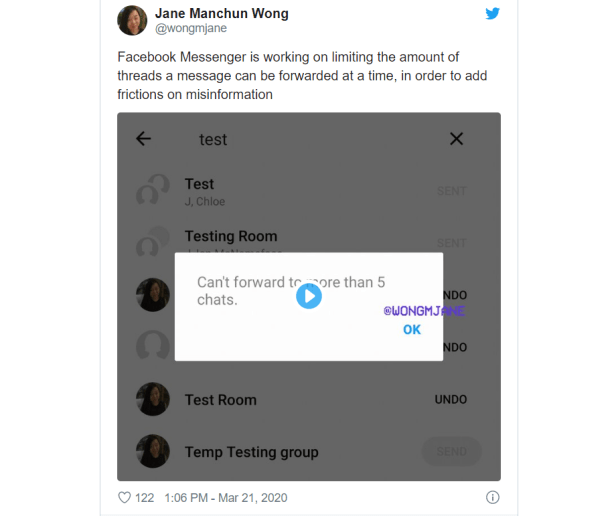Open Temp Testing group avatar

click(x=153, y=451)
